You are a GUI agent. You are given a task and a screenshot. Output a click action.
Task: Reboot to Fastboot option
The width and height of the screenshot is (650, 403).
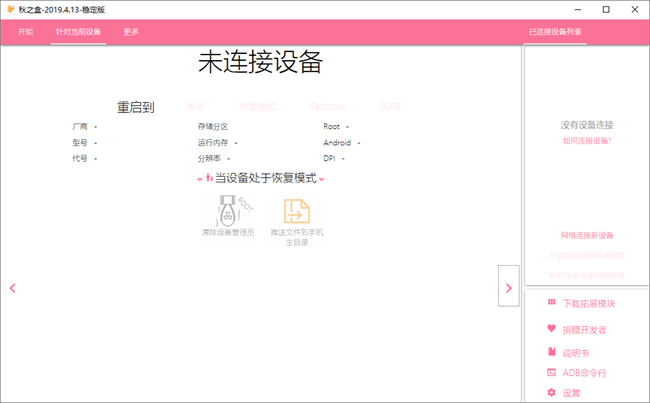point(327,106)
